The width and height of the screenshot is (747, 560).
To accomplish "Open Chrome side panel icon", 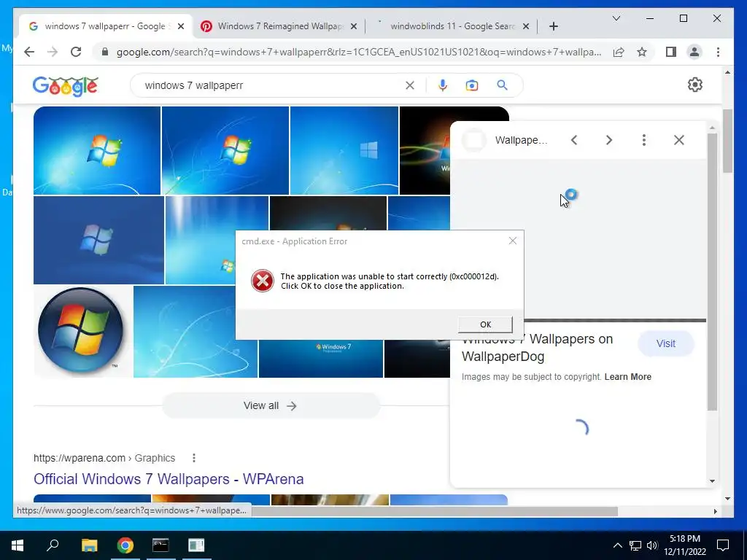I will click(x=671, y=52).
